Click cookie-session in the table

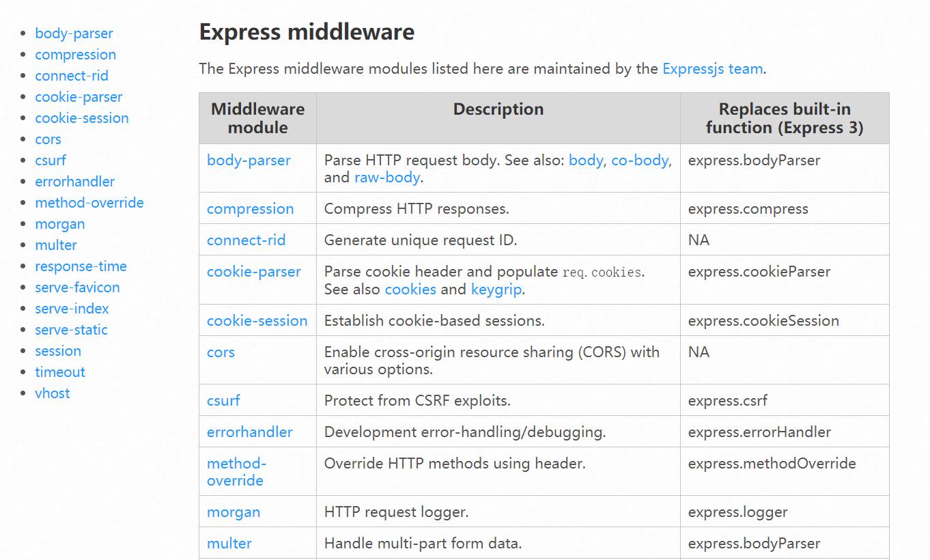click(x=257, y=321)
